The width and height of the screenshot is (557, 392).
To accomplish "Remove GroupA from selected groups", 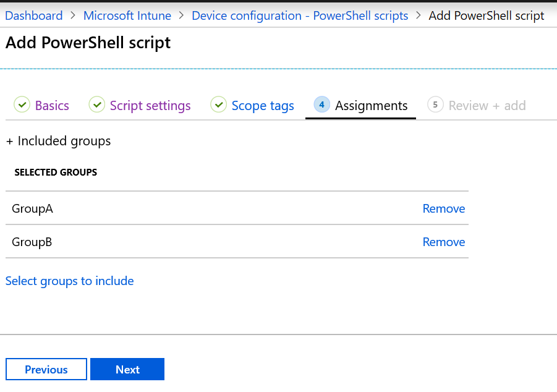I will [443, 208].
